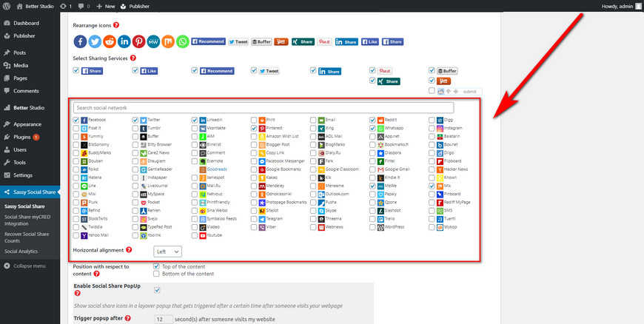Open the updates indicator in admin bar
This screenshot has width=644, height=324.
tap(65, 6)
